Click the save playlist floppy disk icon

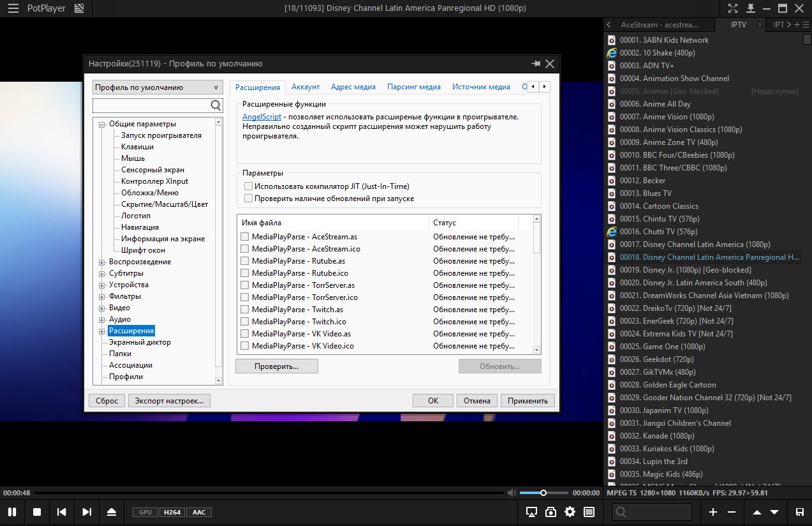pos(799,512)
